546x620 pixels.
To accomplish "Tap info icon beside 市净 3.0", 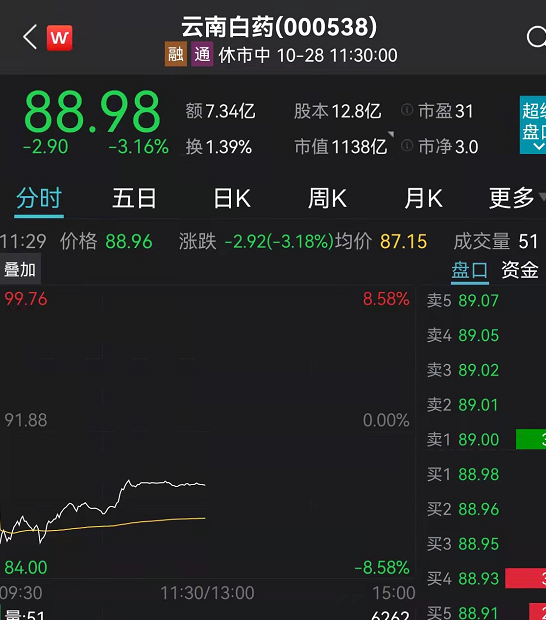I will coord(407,146).
